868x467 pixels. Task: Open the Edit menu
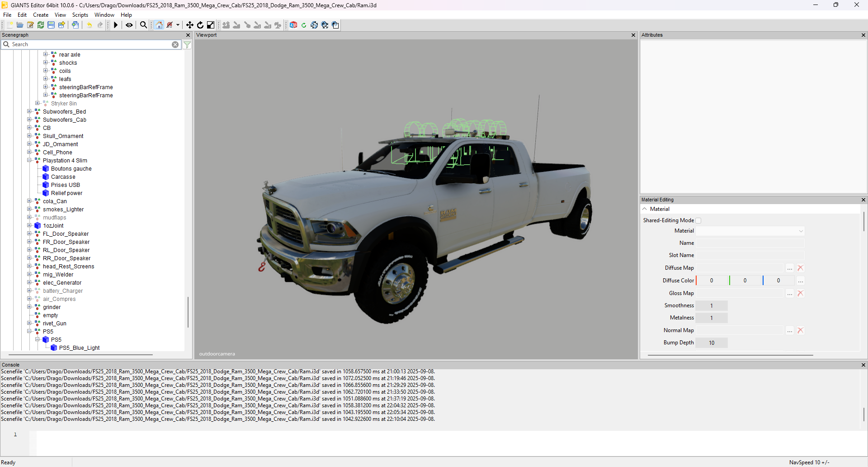(x=22, y=15)
